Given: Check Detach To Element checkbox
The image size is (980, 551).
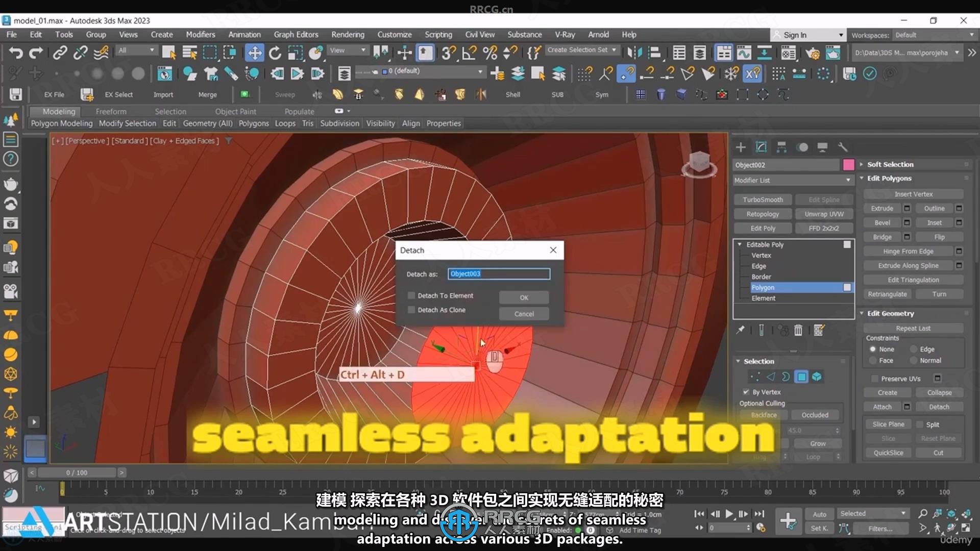Looking at the screenshot, I should click(x=411, y=295).
